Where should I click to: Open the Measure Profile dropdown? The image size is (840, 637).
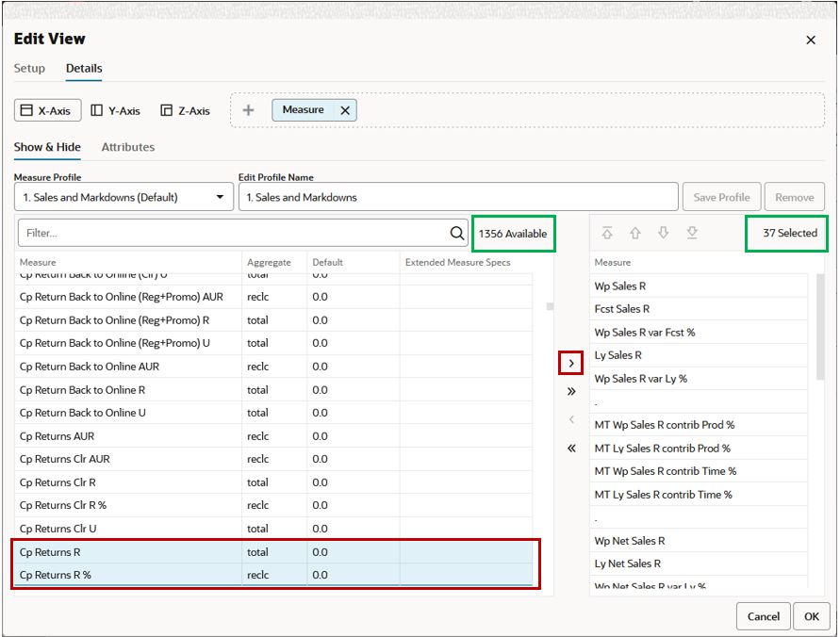(x=124, y=197)
